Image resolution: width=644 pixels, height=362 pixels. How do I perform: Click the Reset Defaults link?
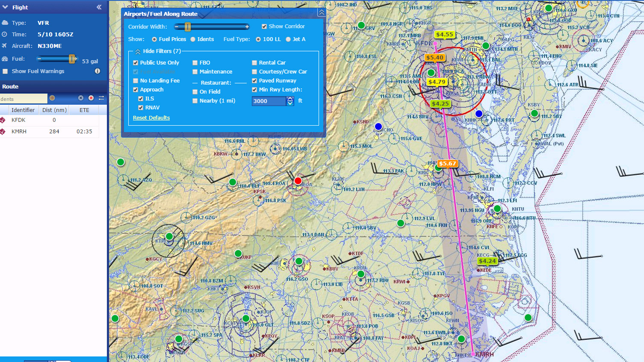tap(151, 118)
